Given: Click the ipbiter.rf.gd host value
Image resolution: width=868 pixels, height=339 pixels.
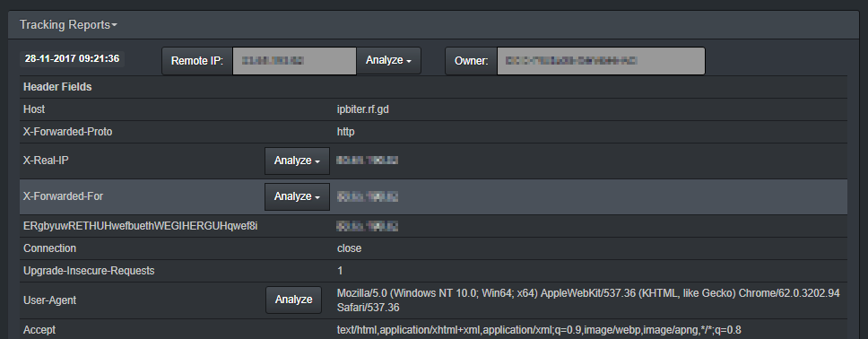Looking at the screenshot, I should [362, 109].
